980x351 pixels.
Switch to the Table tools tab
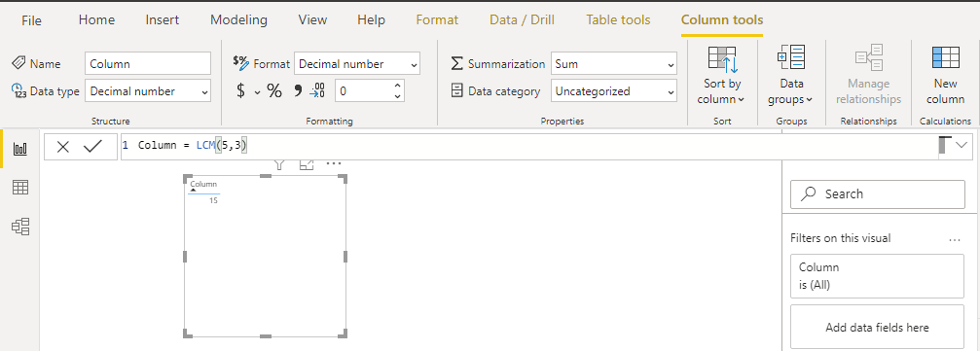click(618, 20)
